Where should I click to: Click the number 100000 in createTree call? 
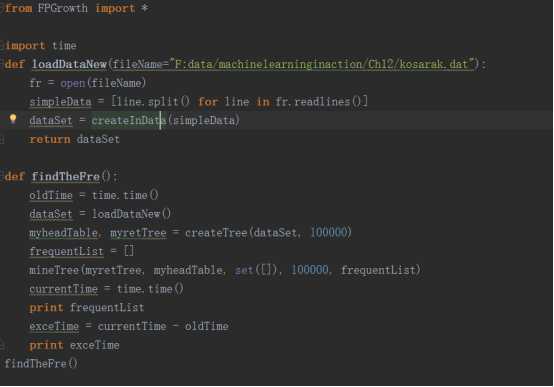click(329, 233)
